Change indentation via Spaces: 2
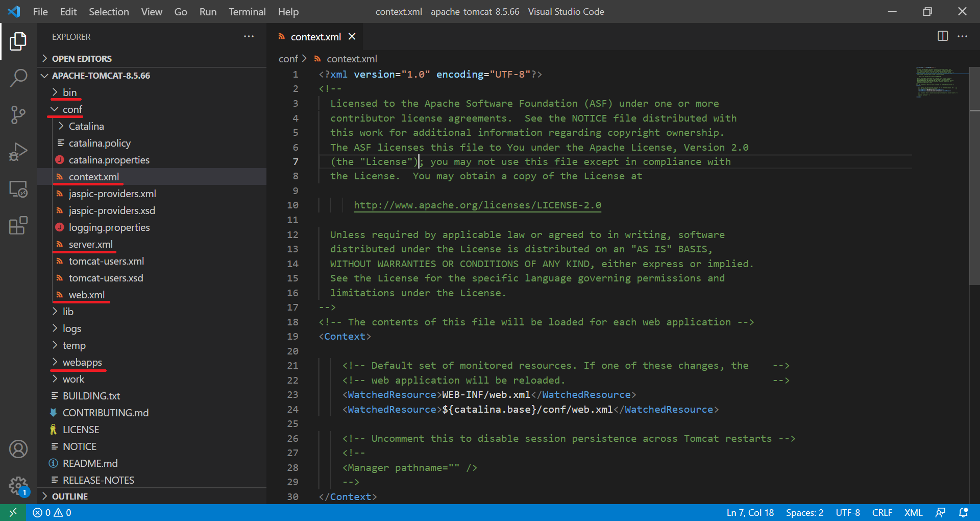Screen dimensions: 980x521 804,512
